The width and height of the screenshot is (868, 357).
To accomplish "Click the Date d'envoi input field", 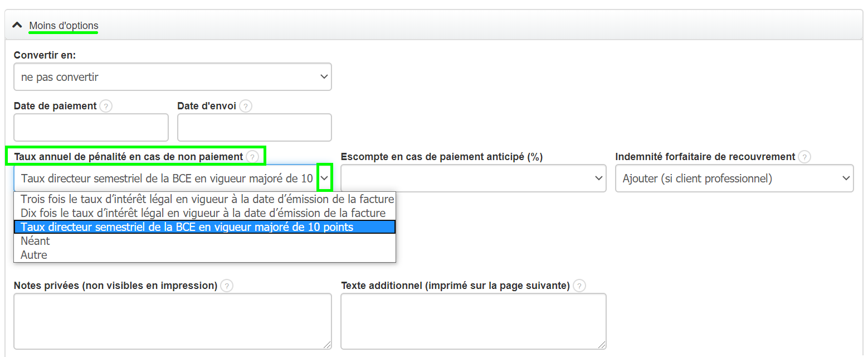I will (x=254, y=127).
